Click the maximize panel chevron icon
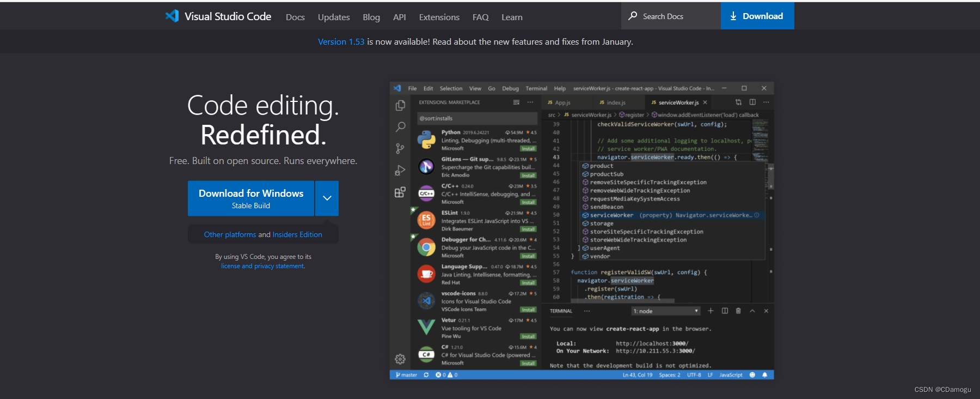This screenshot has height=399, width=980. [752, 311]
